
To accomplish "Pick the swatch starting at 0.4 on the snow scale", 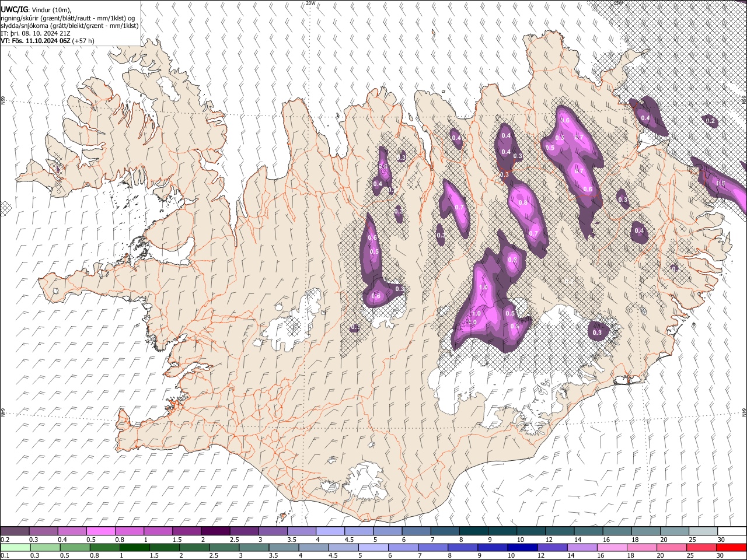I will [x=72, y=531].
